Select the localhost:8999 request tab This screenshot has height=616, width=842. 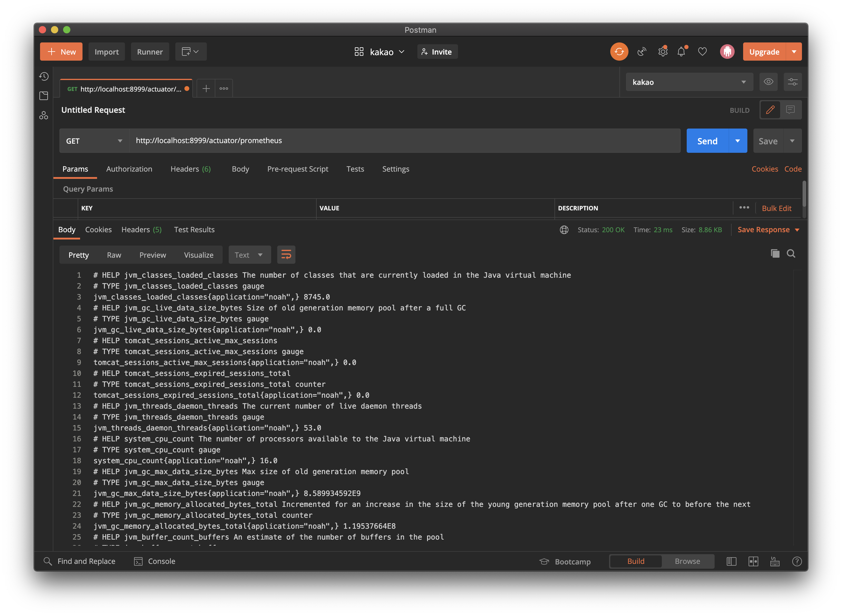click(x=126, y=89)
